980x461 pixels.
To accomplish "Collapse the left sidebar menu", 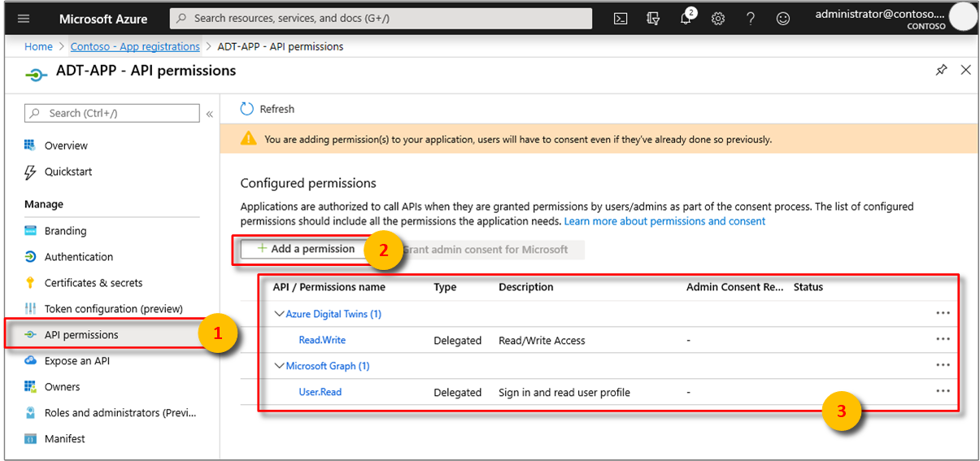I will (210, 114).
